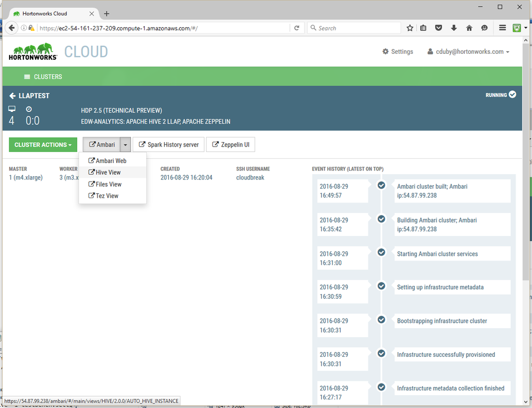The image size is (532, 408).
Task: Open the Ambari dropdown caret
Action: tap(125, 144)
